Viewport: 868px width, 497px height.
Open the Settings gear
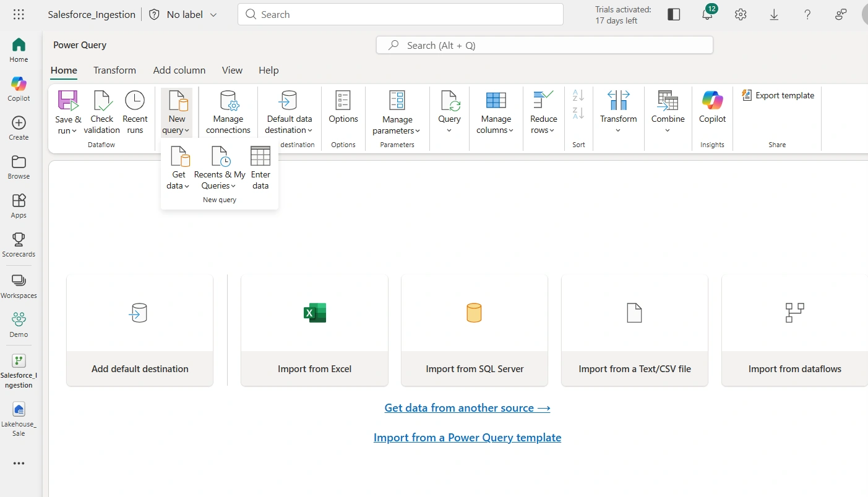[741, 14]
